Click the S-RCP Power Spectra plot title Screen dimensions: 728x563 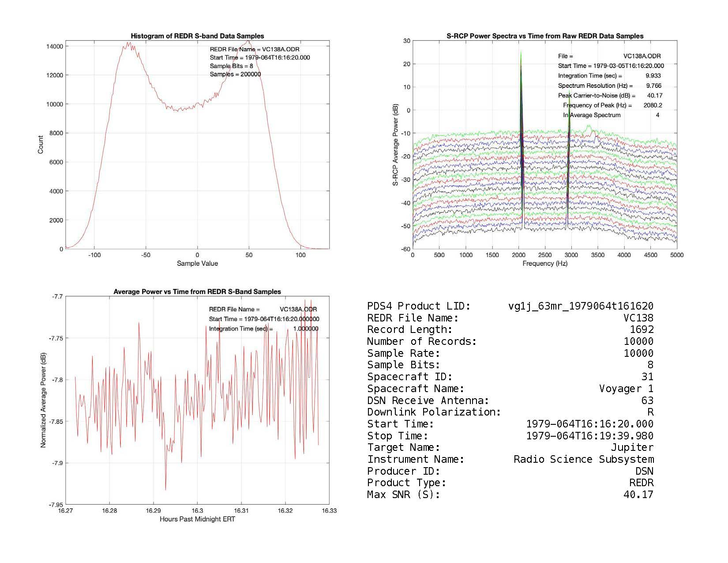tap(545, 36)
